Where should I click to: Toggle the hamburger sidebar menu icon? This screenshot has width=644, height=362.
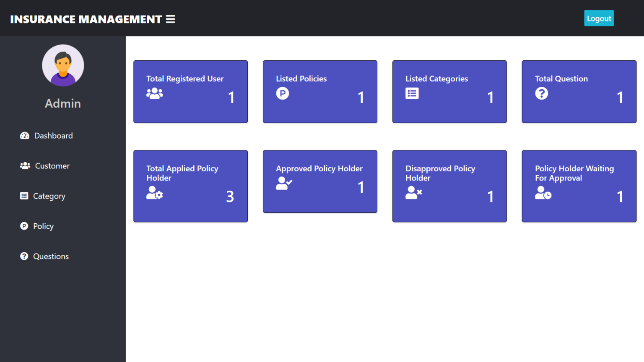click(x=170, y=19)
